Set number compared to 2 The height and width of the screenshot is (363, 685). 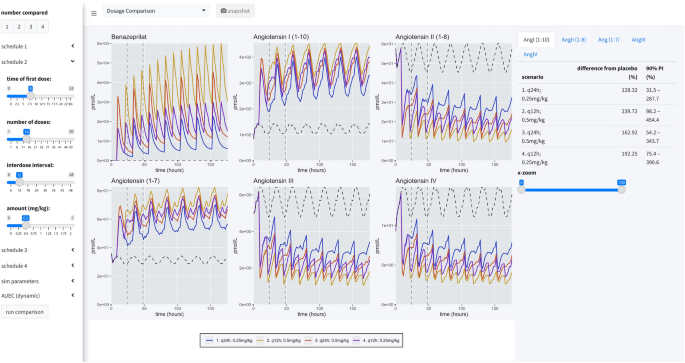tap(19, 27)
